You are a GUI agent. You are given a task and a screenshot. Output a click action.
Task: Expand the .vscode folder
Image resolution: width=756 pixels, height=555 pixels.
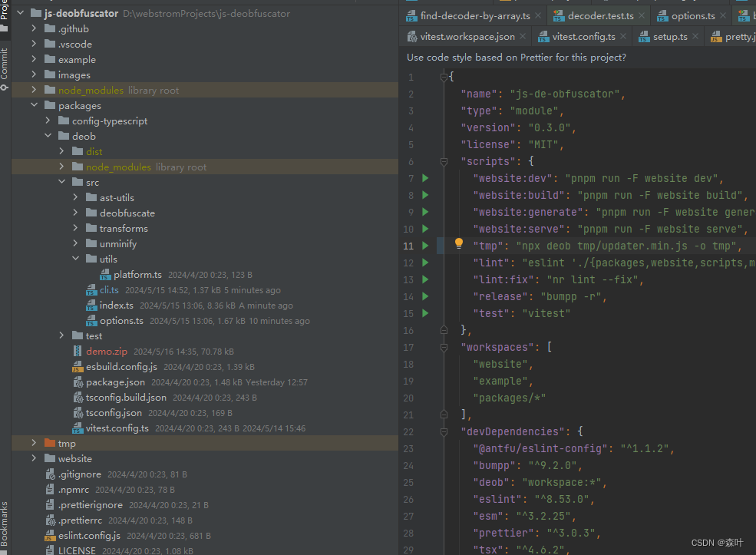[x=34, y=44]
